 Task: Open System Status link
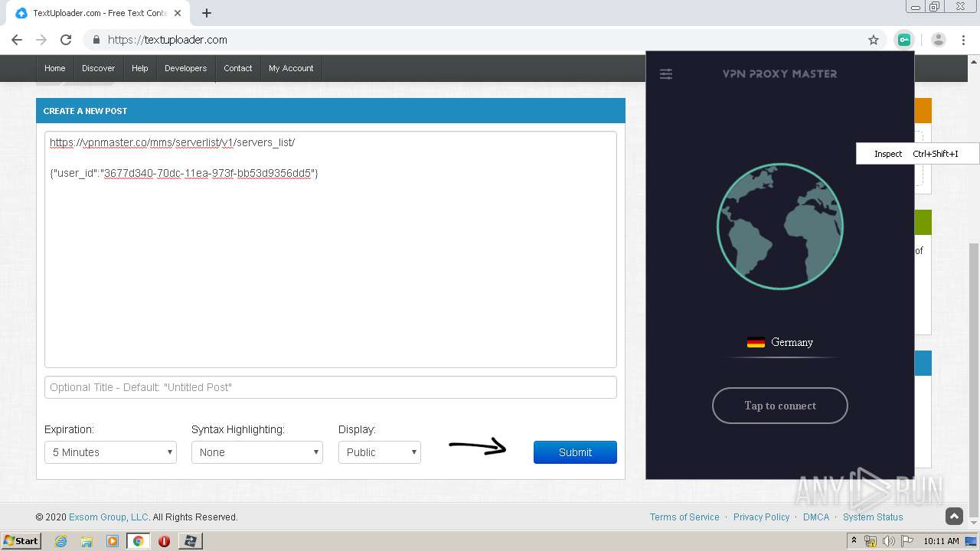tap(873, 517)
